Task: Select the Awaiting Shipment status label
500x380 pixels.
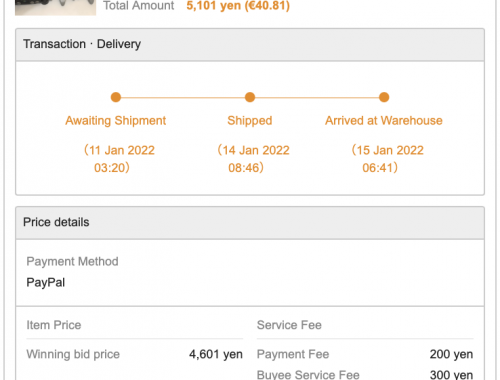Action: click(116, 121)
